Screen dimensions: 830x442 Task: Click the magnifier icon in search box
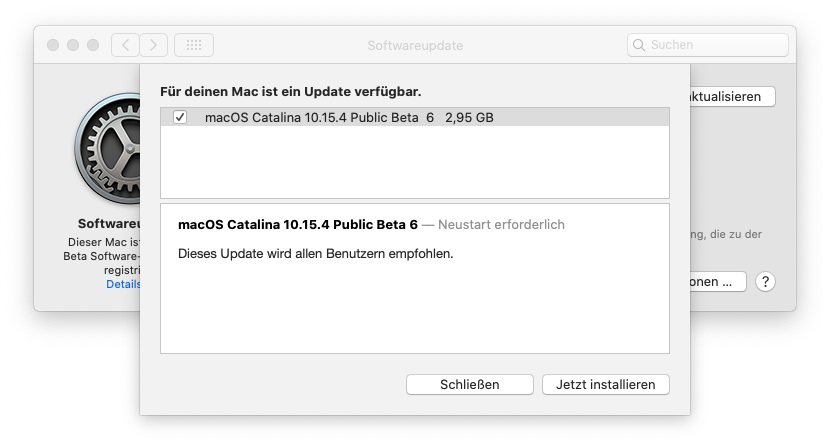tap(639, 45)
